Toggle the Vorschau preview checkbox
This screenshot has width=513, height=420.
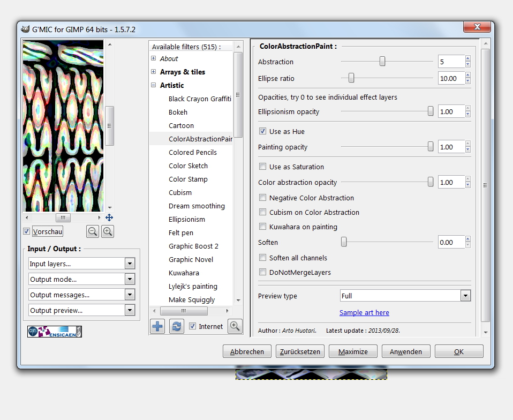(26, 231)
